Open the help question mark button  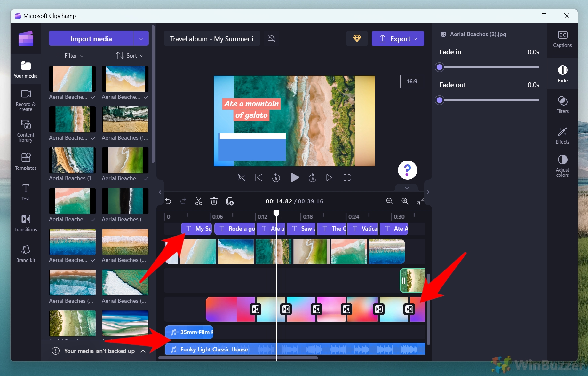407,170
